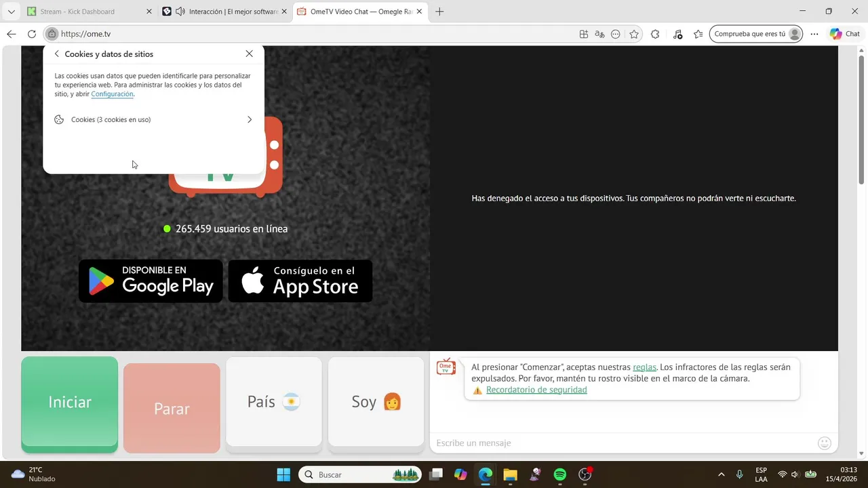
Task: Open the more address bar options icon
Action: point(616,34)
